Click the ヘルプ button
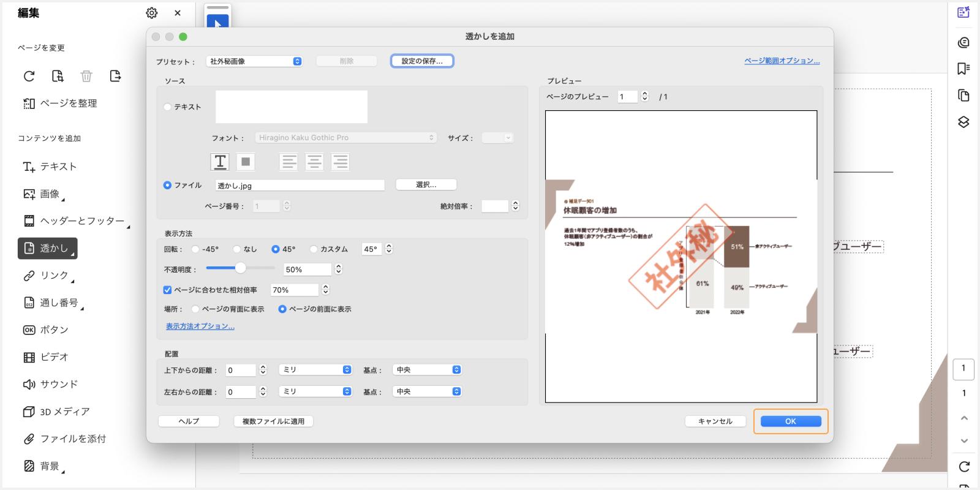Screen dimensions: 980x490 189,421
